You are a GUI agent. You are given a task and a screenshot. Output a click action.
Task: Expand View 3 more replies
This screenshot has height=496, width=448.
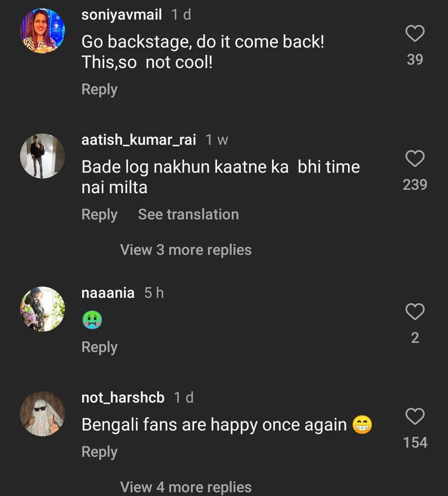coord(186,250)
